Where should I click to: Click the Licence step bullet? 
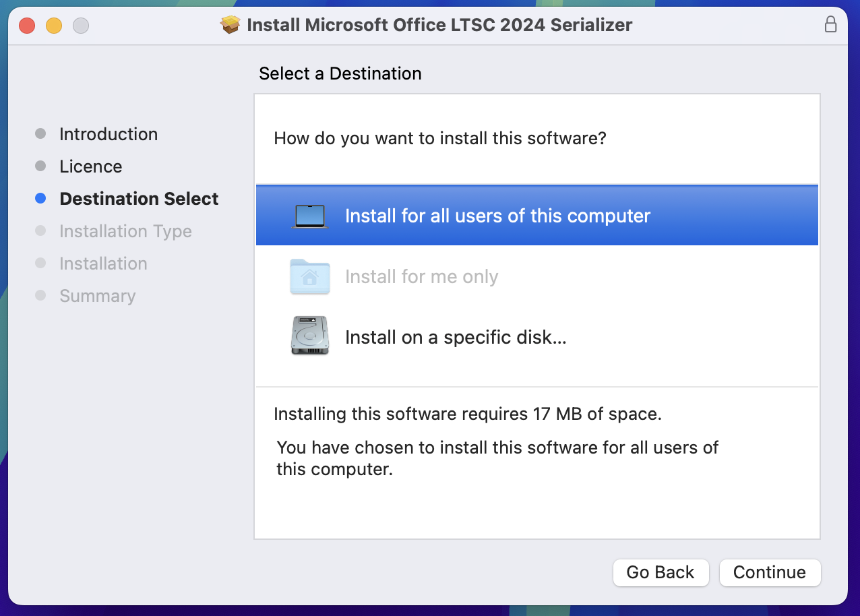click(40, 166)
